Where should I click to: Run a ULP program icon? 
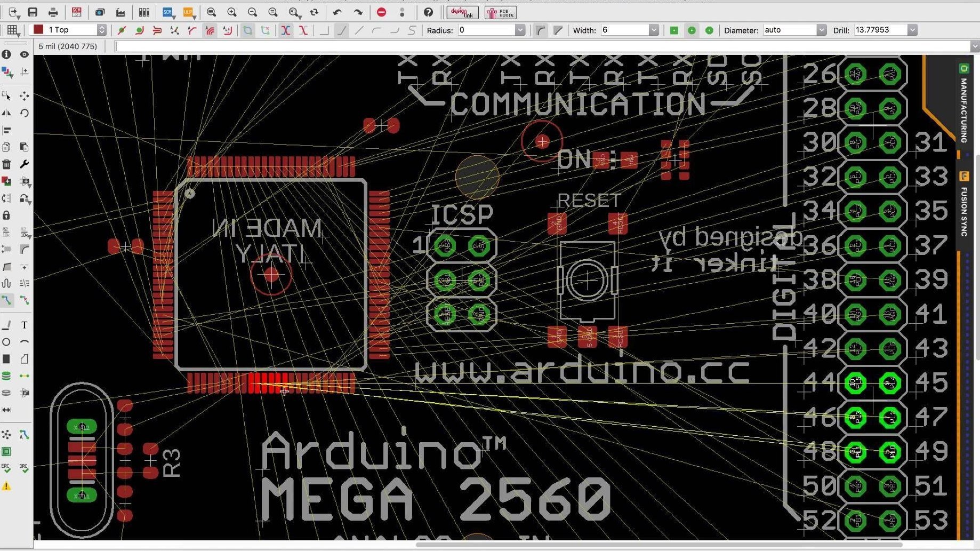[189, 12]
